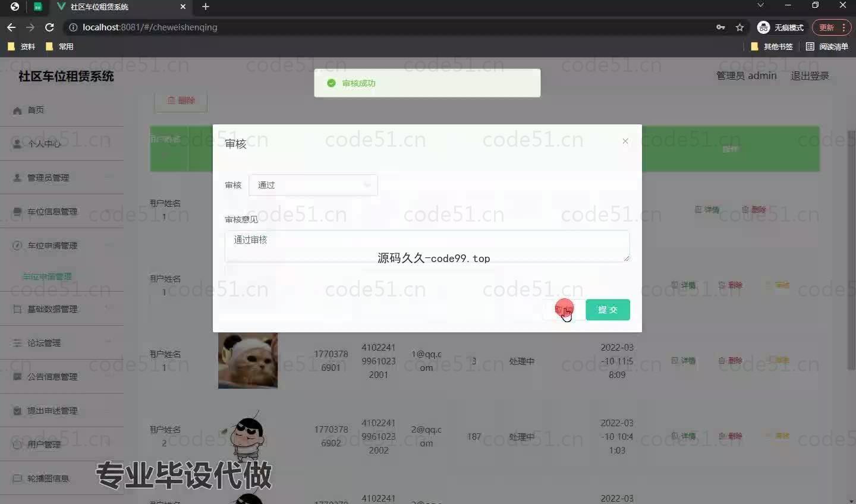Reload the current page
The height and width of the screenshot is (504, 856).
[x=49, y=27]
